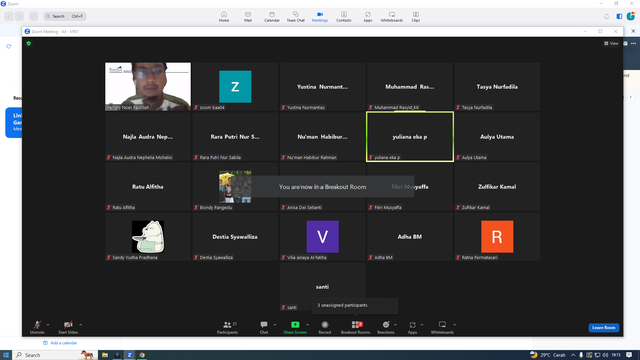The width and height of the screenshot is (640, 360).
Task: Open the taskbar notification center
Action: (x=629, y=355)
